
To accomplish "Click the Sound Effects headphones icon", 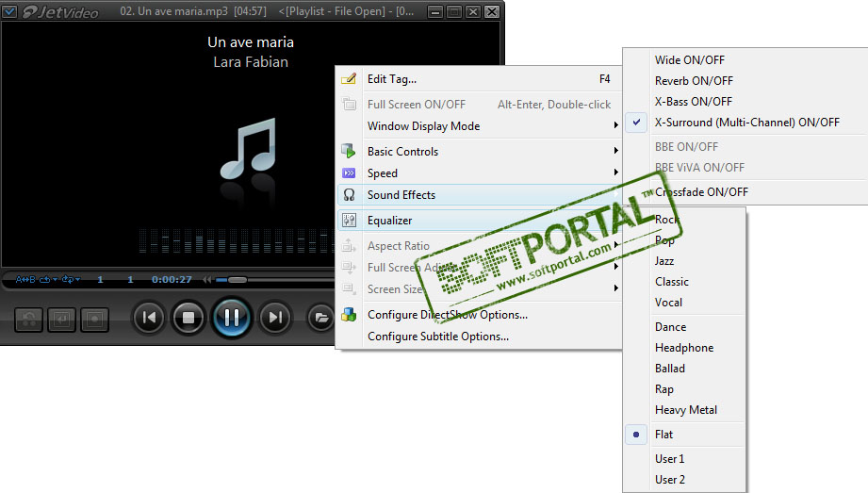I will click(349, 195).
